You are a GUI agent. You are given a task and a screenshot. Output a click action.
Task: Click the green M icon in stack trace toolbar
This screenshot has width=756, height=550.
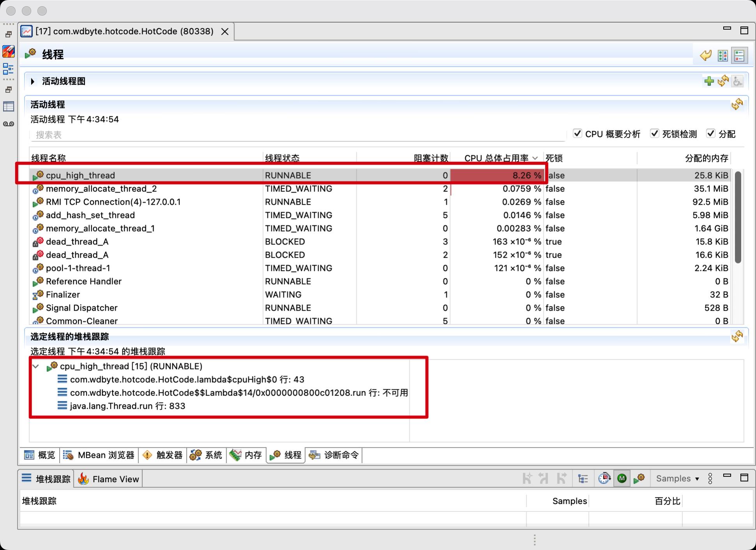click(621, 478)
